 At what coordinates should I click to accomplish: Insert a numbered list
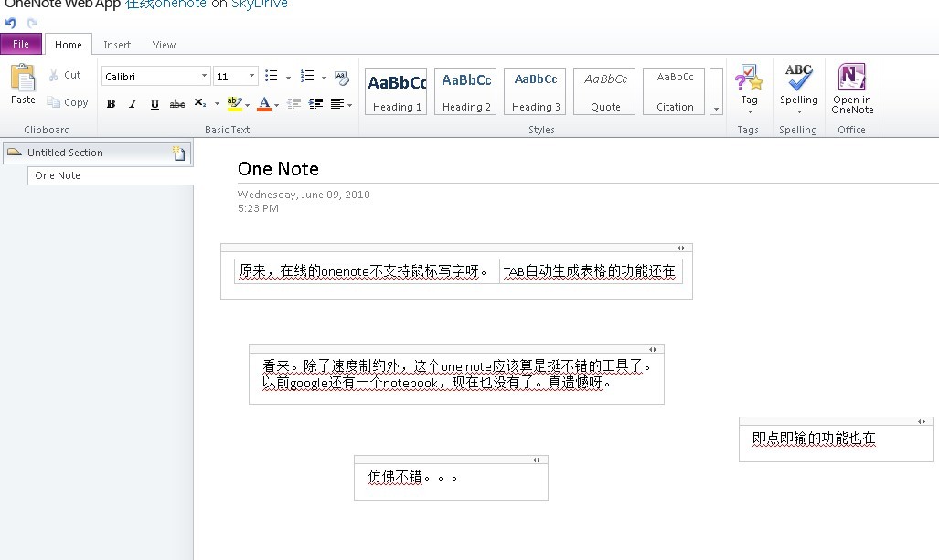click(307, 76)
